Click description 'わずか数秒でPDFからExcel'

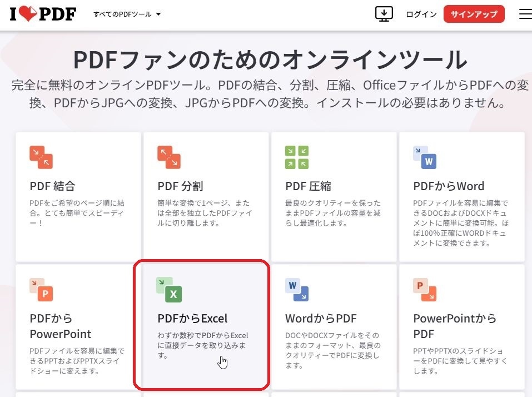pyautogui.click(x=203, y=345)
